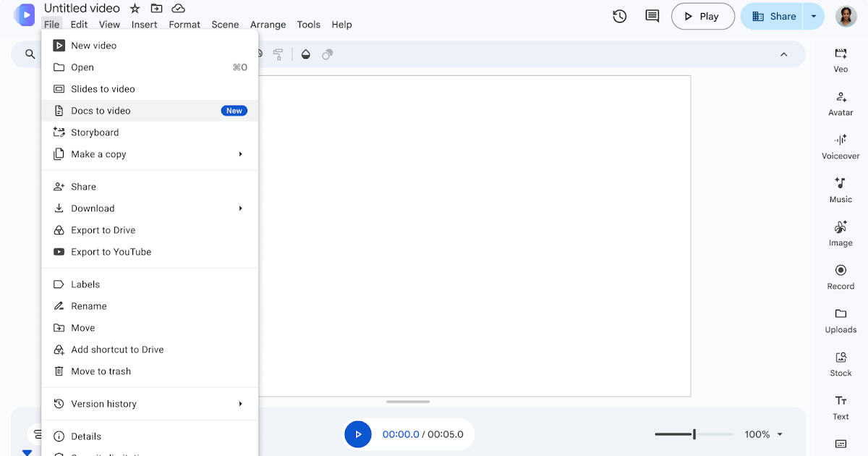Viewport: 868px width, 456px height.
Task: Click the blue play button in timeline
Action: pyautogui.click(x=357, y=434)
